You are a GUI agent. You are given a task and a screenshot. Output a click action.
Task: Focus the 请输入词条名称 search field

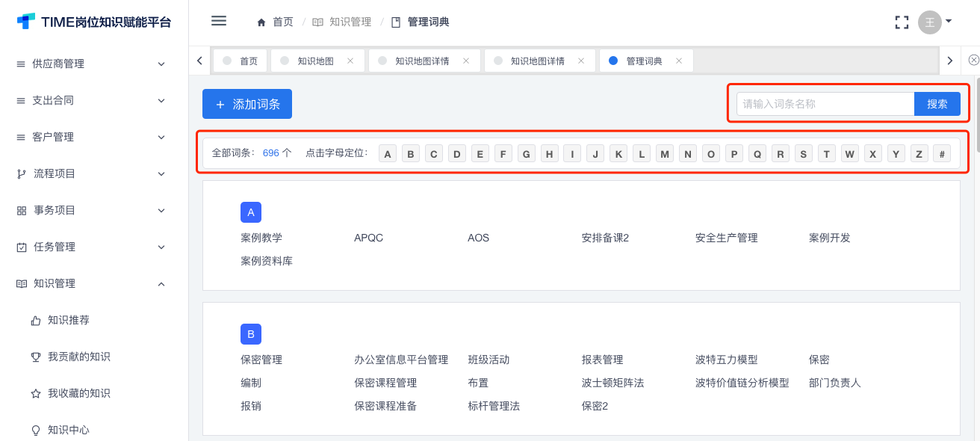(825, 104)
